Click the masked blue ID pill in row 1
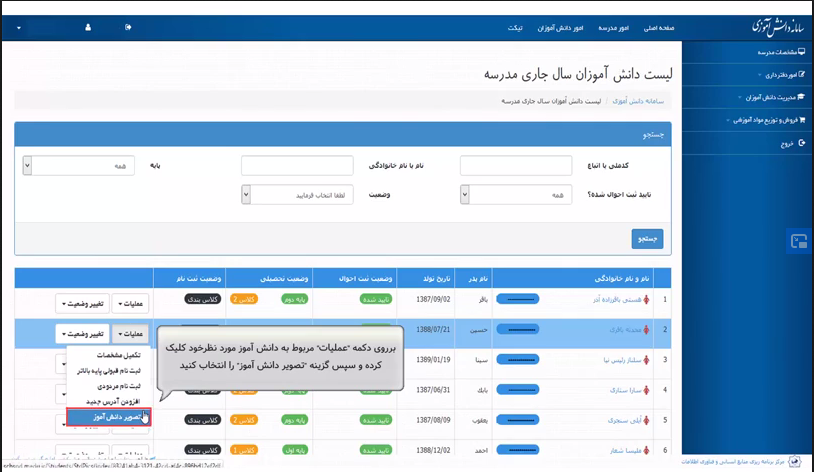The width and height of the screenshot is (814, 472). [x=518, y=300]
